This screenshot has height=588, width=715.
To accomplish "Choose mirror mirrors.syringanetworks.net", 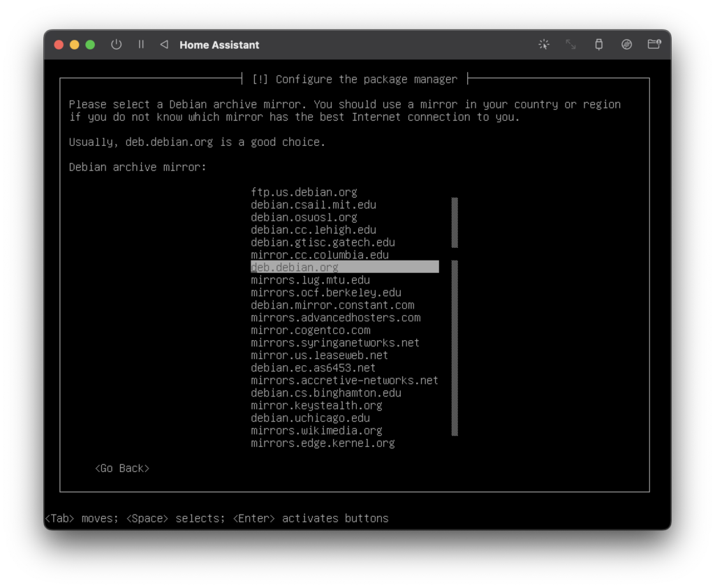I will pos(335,343).
